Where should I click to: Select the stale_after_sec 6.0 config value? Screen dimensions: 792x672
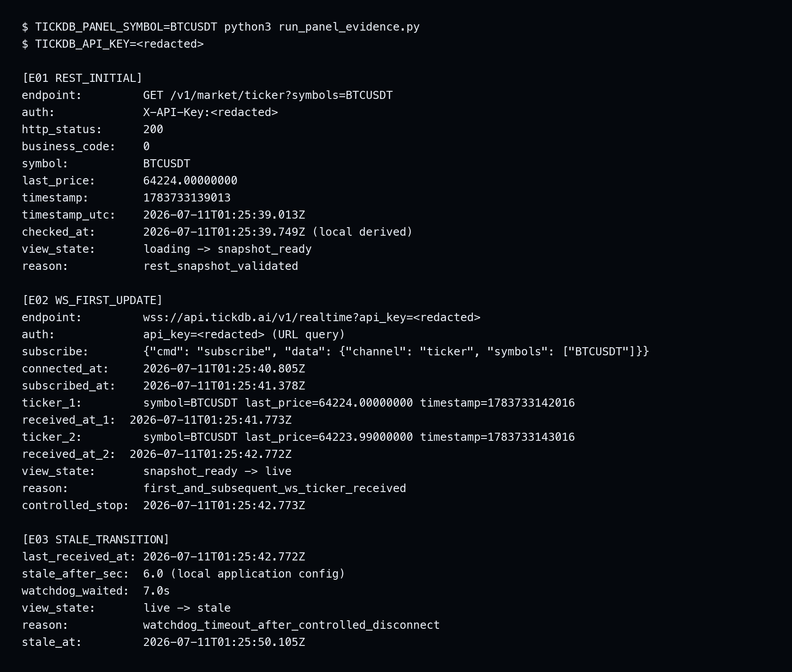pyautogui.click(x=244, y=574)
